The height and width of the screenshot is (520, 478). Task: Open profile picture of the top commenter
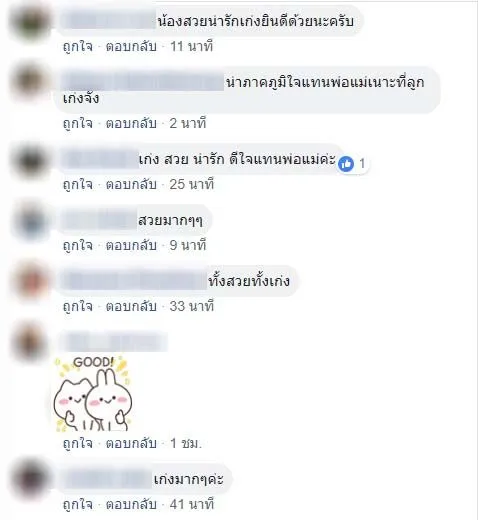(x=30, y=22)
